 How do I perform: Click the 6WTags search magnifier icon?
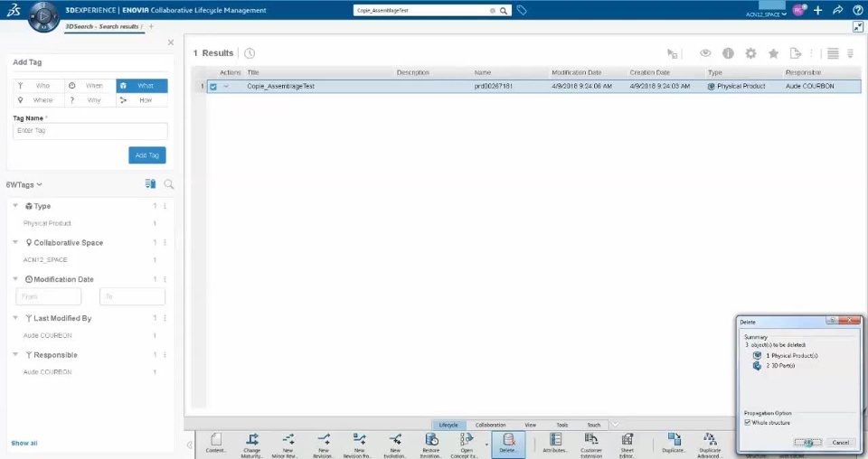click(169, 184)
